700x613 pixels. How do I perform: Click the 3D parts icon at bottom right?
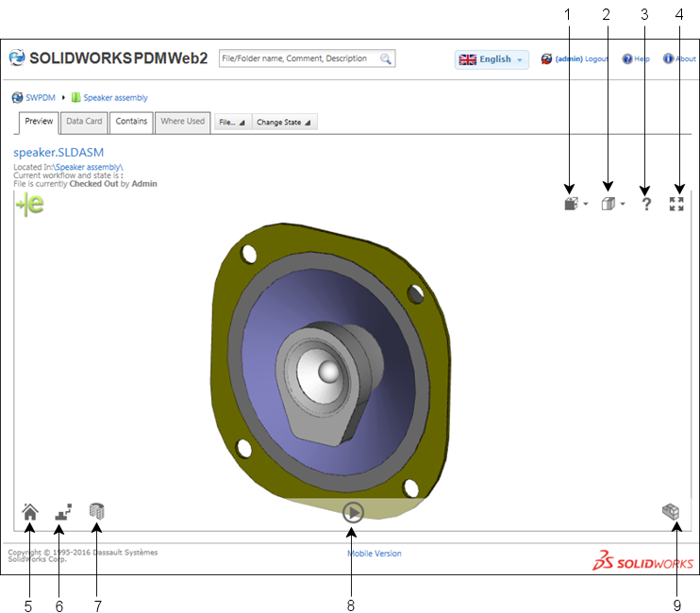click(671, 512)
